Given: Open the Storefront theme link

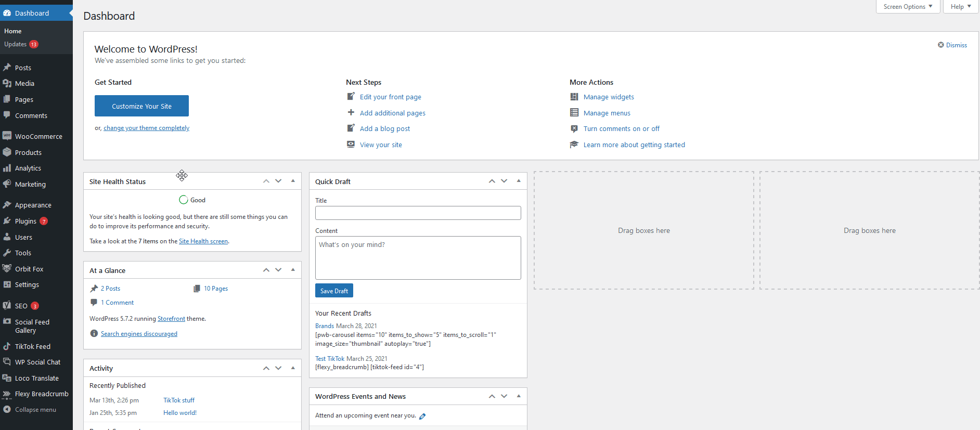Looking at the screenshot, I should (171, 319).
